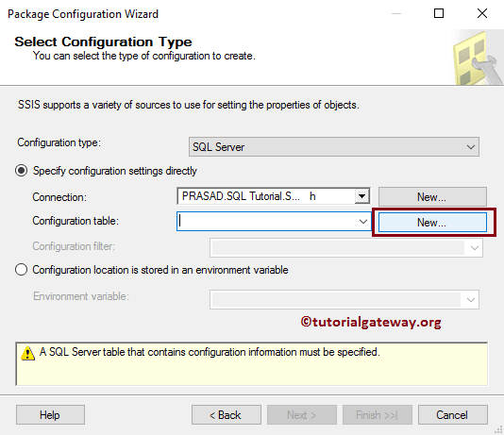The image size is (504, 435).
Task: Click New button next to Connection
Action: [x=432, y=196]
